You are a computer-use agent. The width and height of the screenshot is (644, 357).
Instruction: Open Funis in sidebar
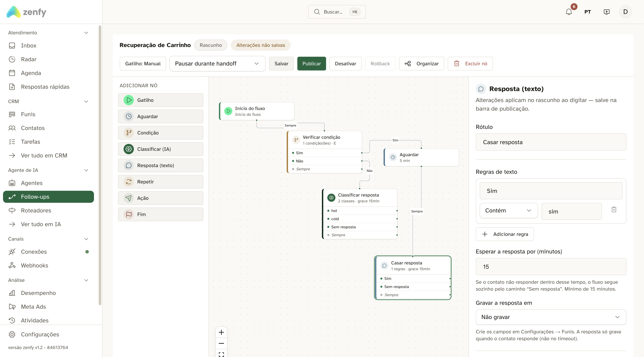(x=48, y=114)
